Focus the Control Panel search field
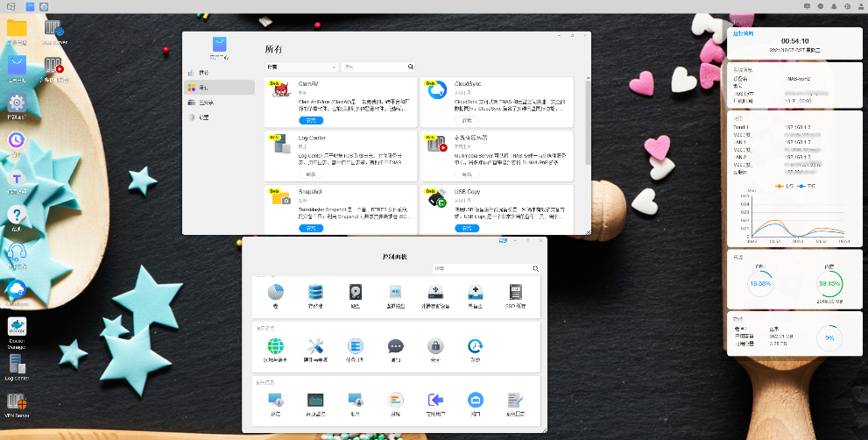The image size is (868, 440). click(x=486, y=268)
